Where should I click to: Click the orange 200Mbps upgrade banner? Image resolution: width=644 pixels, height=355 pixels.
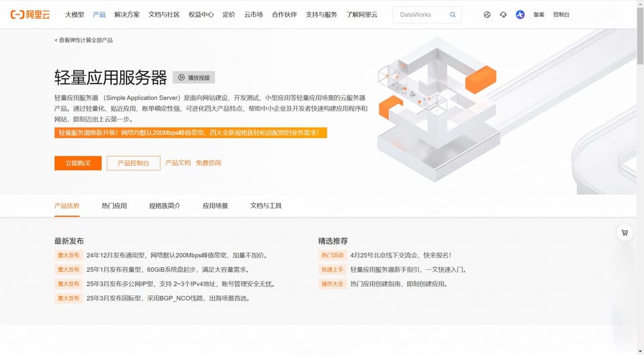tap(191, 133)
